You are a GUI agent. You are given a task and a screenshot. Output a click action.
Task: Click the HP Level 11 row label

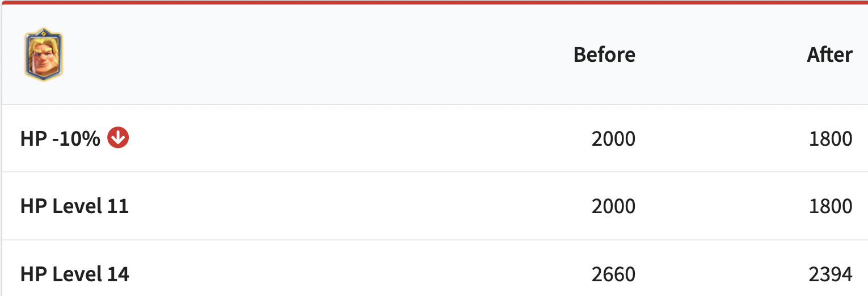click(74, 206)
